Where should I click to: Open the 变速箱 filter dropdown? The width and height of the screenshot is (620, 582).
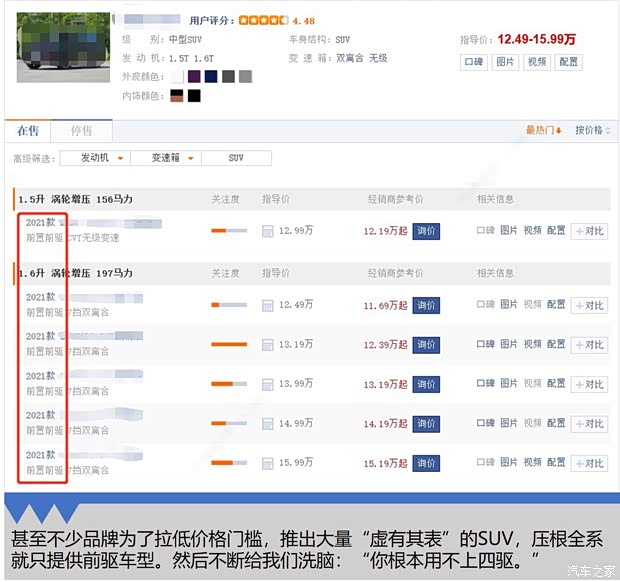(166, 158)
